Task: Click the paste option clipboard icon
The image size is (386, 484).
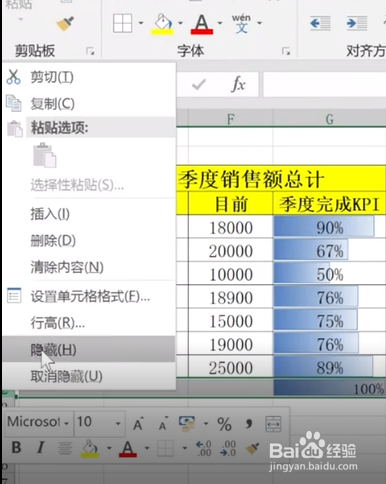Action: [45, 155]
